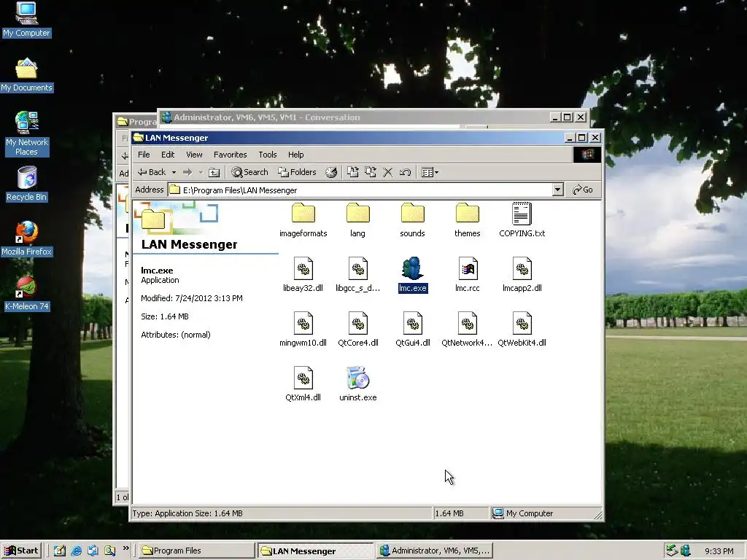747x560 pixels.
Task: Select the sounds folder
Action: pyautogui.click(x=413, y=220)
